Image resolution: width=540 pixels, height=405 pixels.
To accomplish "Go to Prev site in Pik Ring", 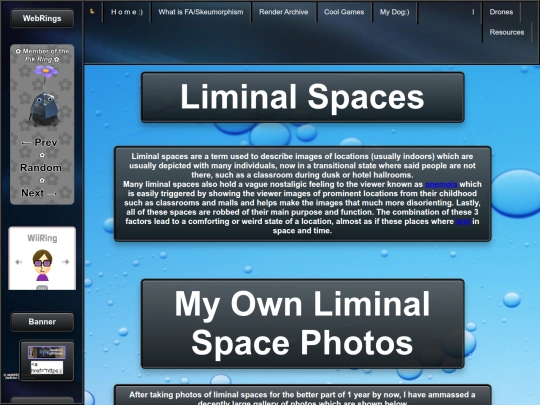I will (39, 143).
